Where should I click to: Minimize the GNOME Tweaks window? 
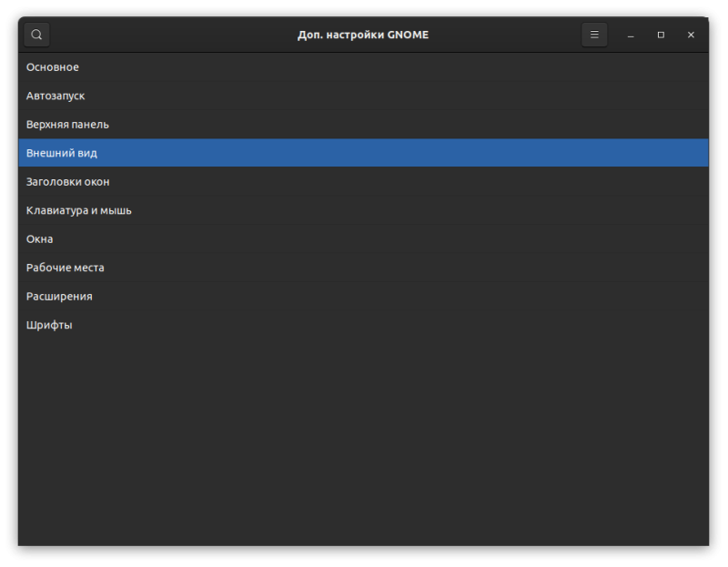coord(631,35)
